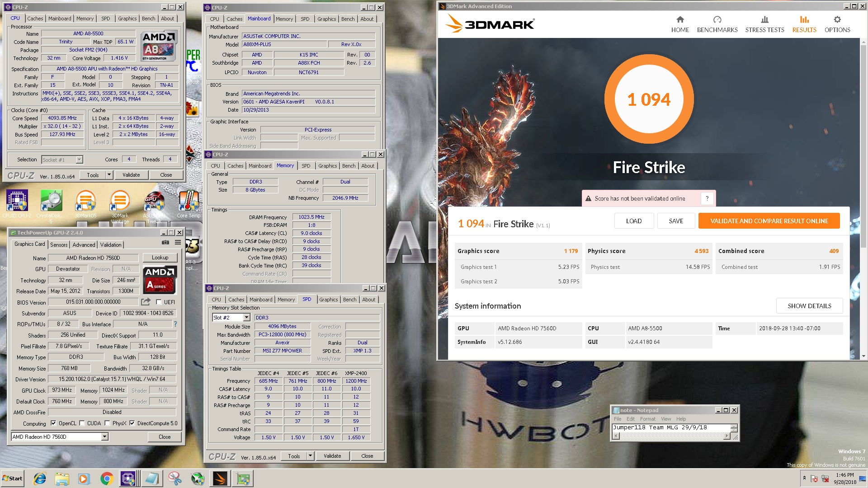
Task: Toggle the DirectCompute 5.0 checkbox in GPU-Z
Action: (132, 423)
